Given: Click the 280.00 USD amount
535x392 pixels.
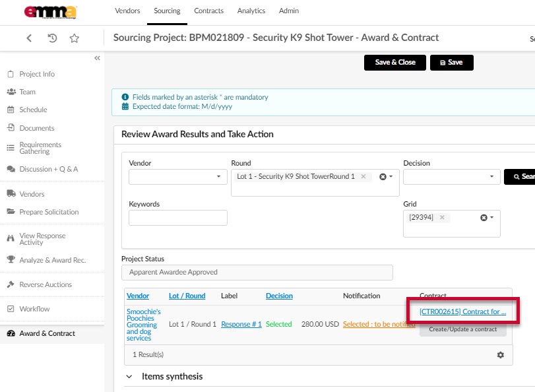Looking at the screenshot, I should 320,324.
